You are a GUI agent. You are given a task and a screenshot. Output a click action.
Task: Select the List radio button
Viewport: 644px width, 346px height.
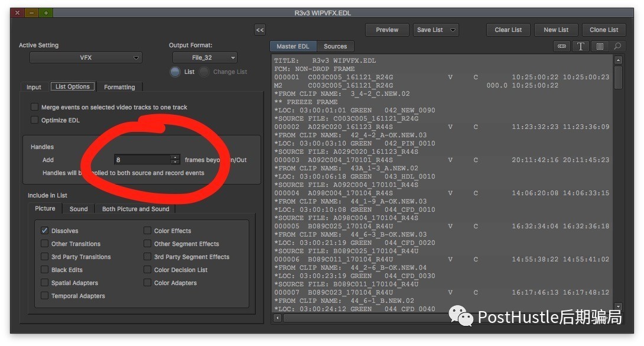tap(175, 72)
